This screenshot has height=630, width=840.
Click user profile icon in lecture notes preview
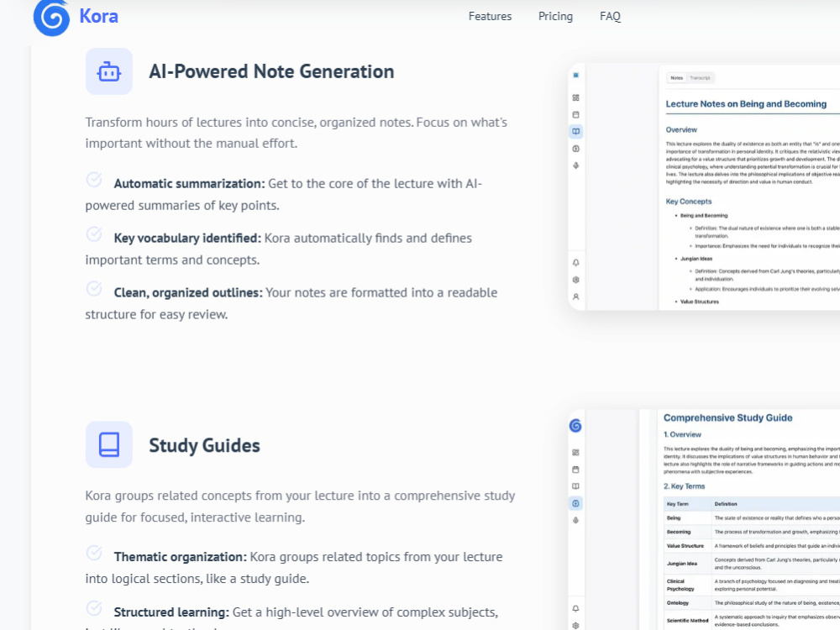pyautogui.click(x=576, y=297)
